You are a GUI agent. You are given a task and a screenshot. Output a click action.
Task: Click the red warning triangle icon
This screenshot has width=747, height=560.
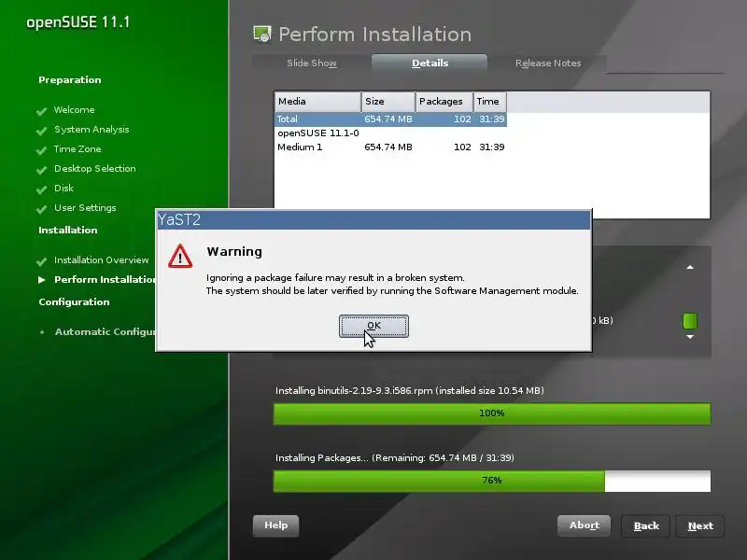180,256
